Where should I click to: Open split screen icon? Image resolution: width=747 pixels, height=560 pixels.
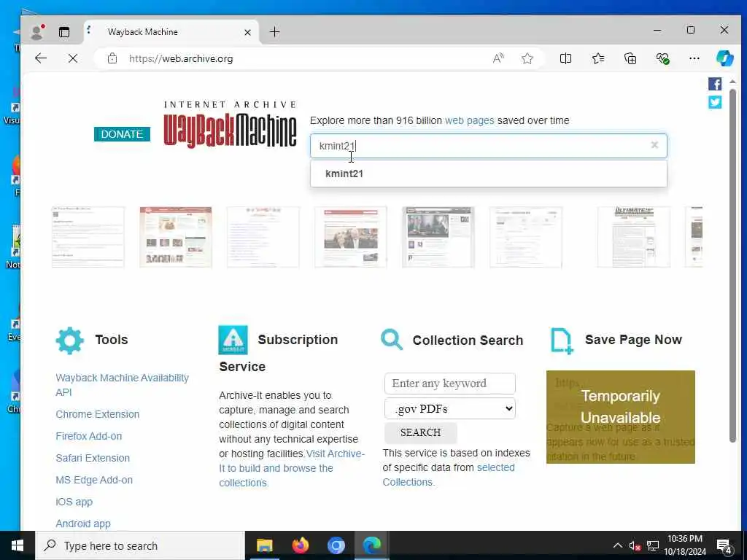click(x=565, y=58)
